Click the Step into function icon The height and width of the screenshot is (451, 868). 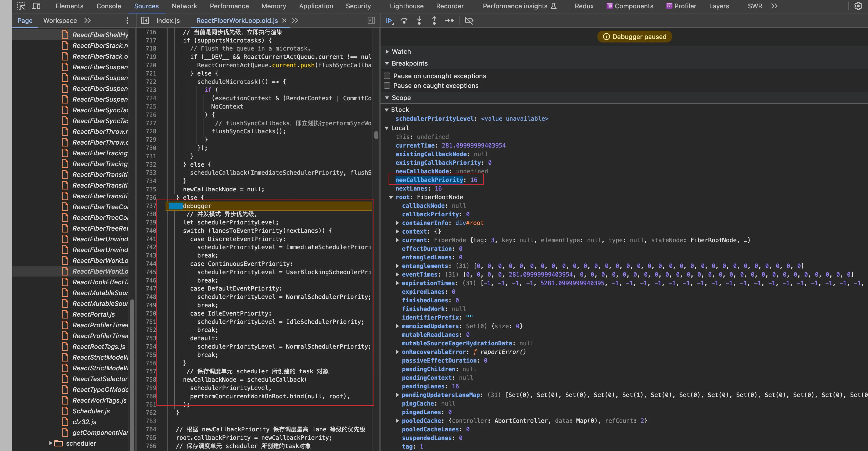(419, 21)
